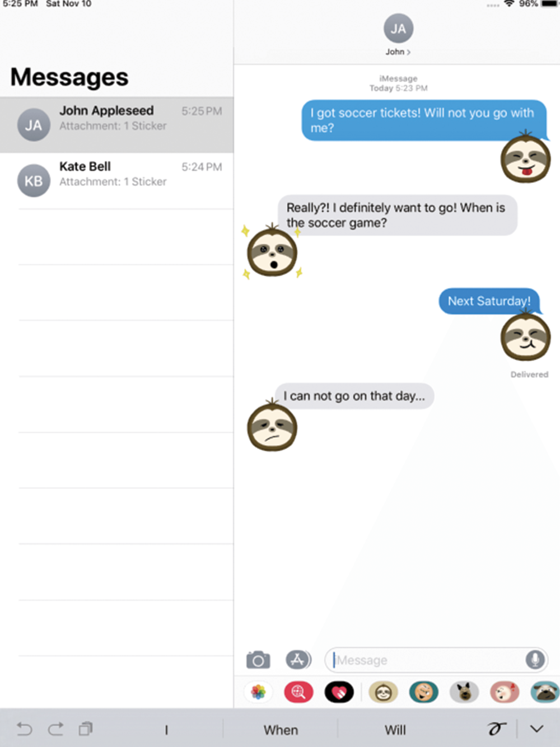Collapse the keyboard bar with down chevron

[536, 729]
